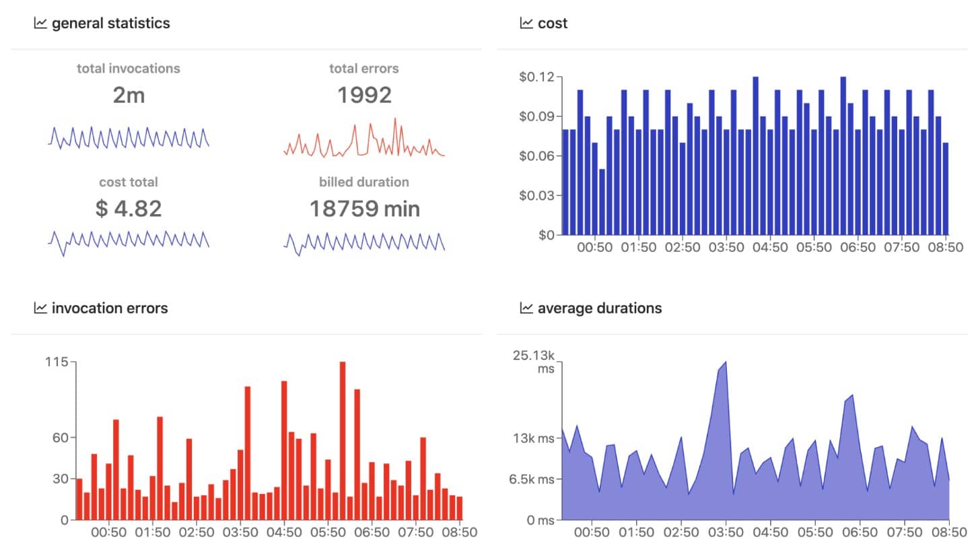Click the average durations chart icon

coord(526,308)
